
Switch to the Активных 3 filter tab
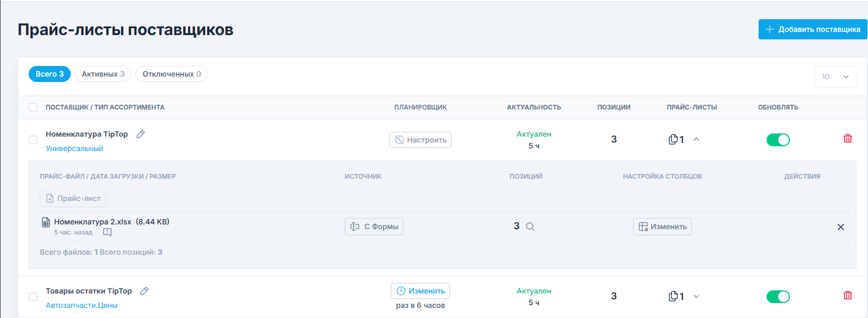tap(103, 74)
